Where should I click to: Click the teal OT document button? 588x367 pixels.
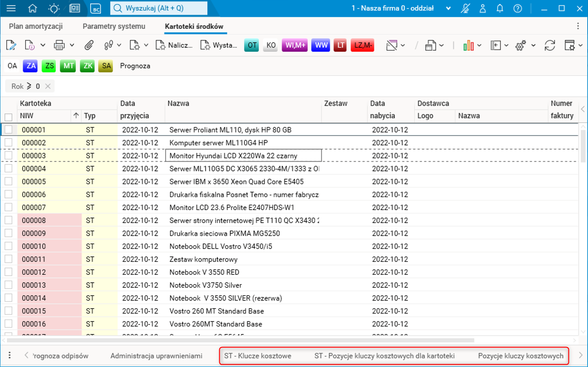(252, 45)
